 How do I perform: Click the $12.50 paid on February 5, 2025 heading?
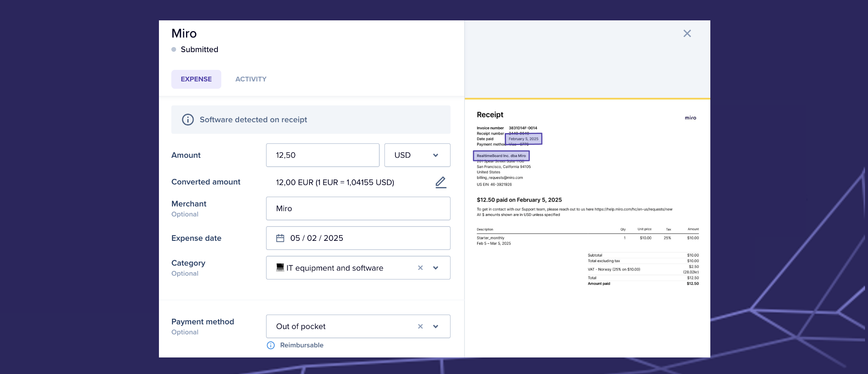(519, 200)
